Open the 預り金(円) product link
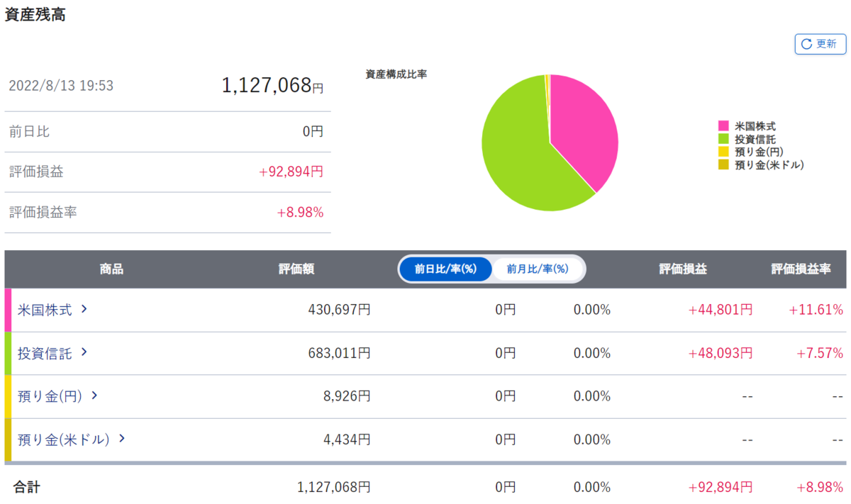This screenshot has width=851, height=504. pyautogui.click(x=50, y=396)
